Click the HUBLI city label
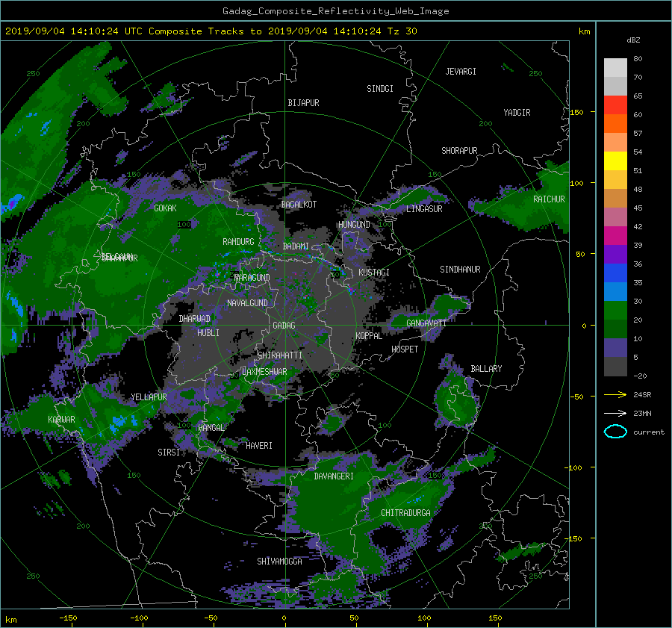The image size is (672, 628). pyautogui.click(x=208, y=332)
